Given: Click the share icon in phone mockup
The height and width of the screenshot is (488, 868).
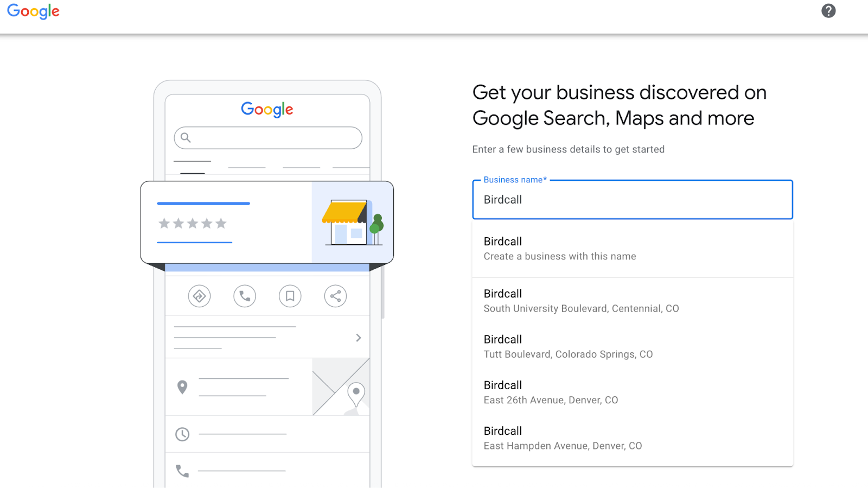Looking at the screenshot, I should (335, 296).
